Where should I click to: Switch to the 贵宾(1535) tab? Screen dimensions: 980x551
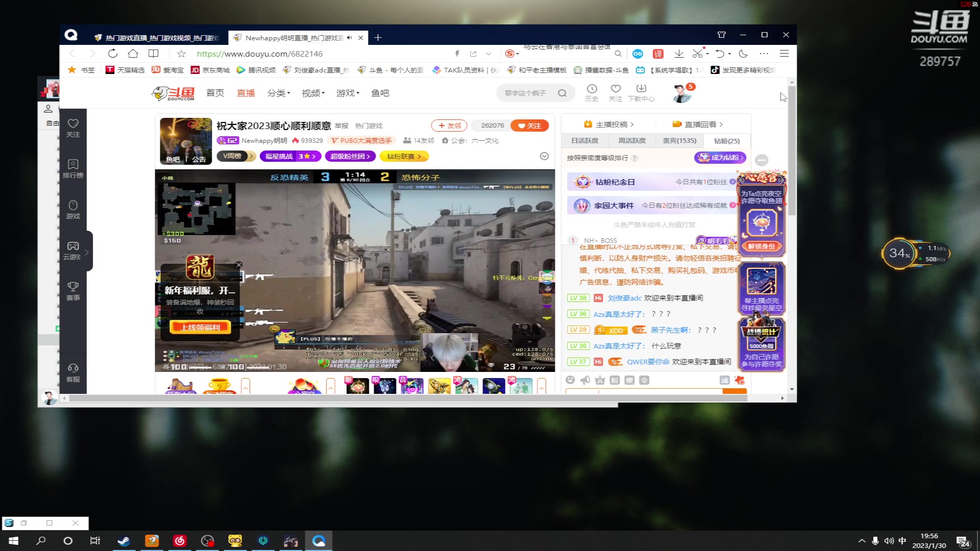679,140
